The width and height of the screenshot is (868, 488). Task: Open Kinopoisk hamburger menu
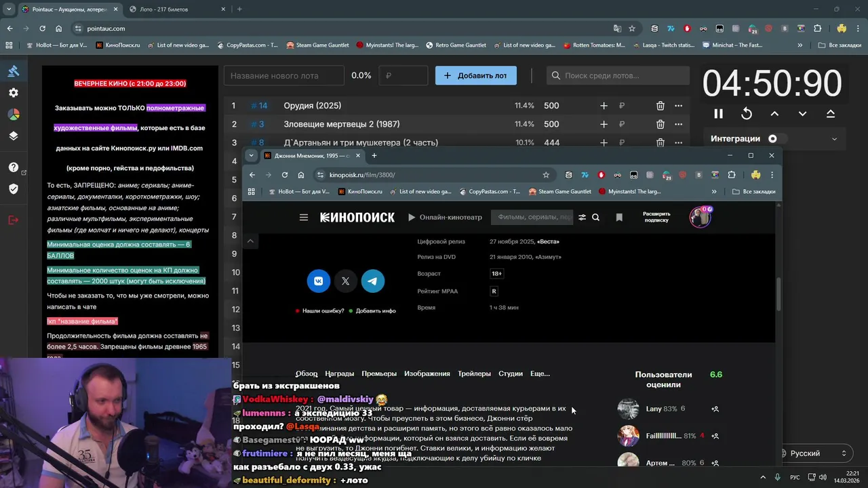(304, 218)
